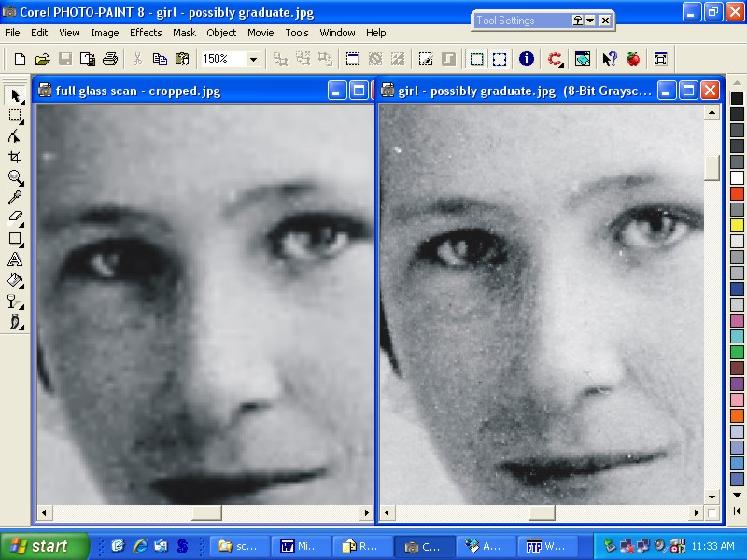
Task: Expand the Tool Settings roll-up arrow
Action: [x=591, y=20]
